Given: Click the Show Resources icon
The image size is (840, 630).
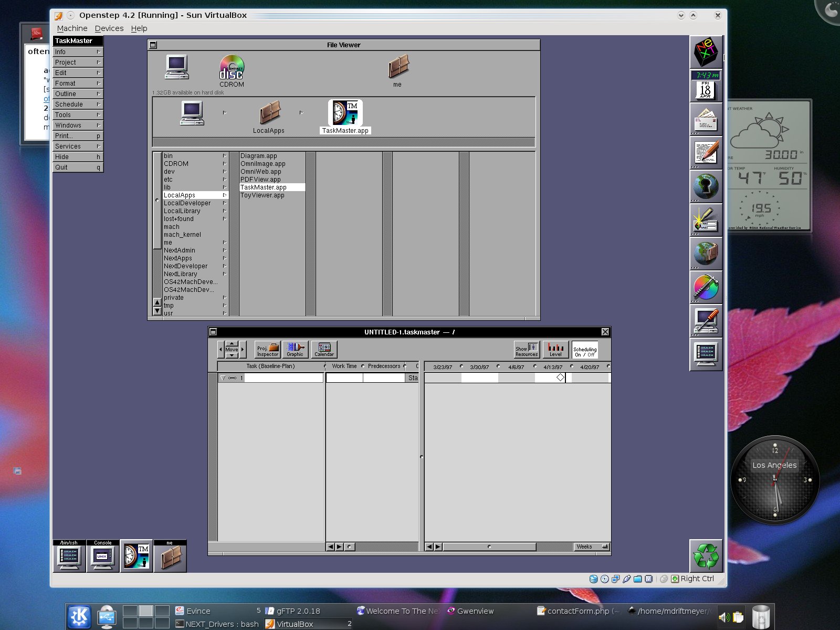Looking at the screenshot, I should [527, 349].
